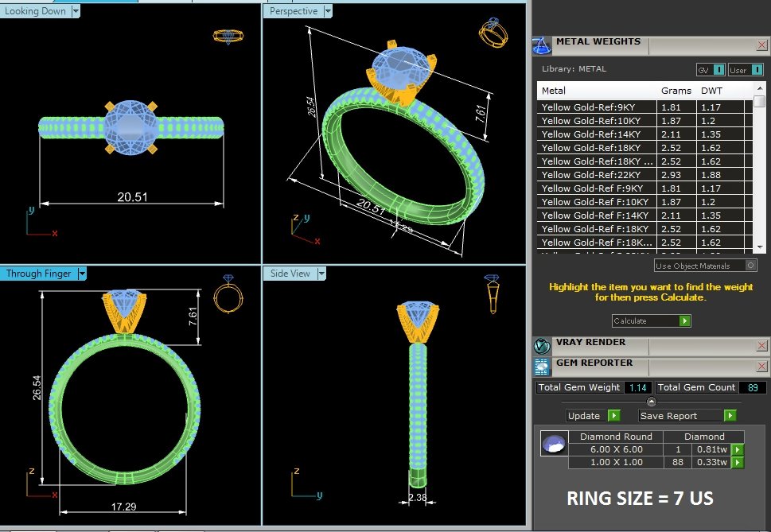Click the Grams column header
Viewport: 771px width, 532px height.
676,91
